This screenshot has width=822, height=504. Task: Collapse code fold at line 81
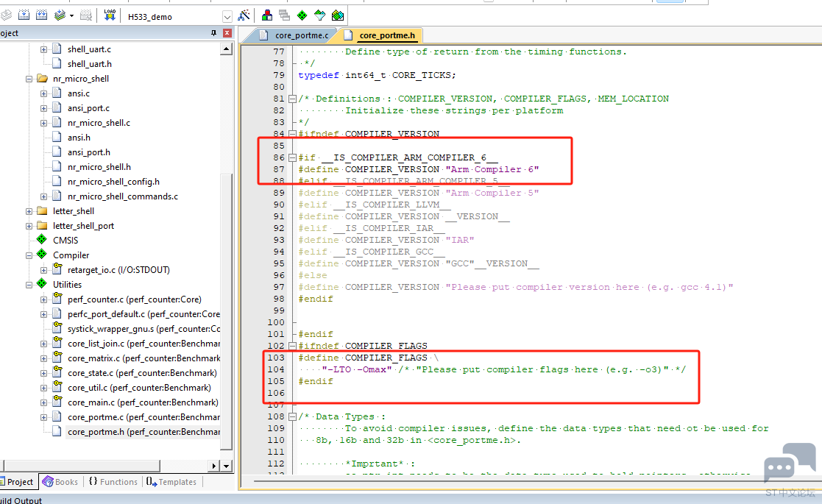(x=293, y=99)
